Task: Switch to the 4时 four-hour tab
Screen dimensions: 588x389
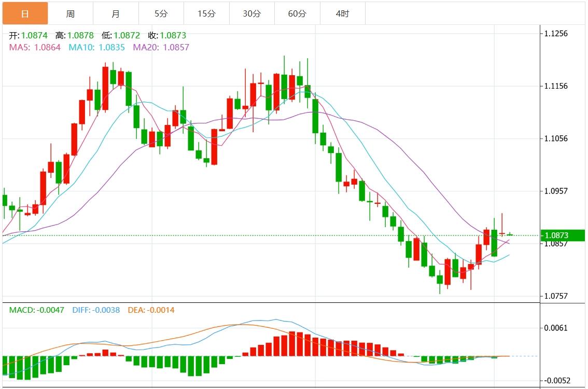Action: [342, 13]
